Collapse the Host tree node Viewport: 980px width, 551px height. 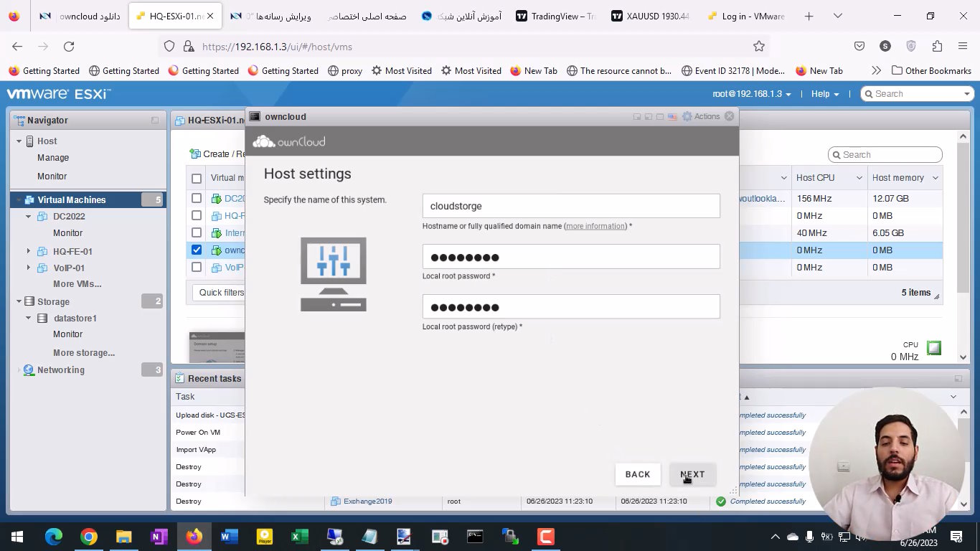point(19,141)
